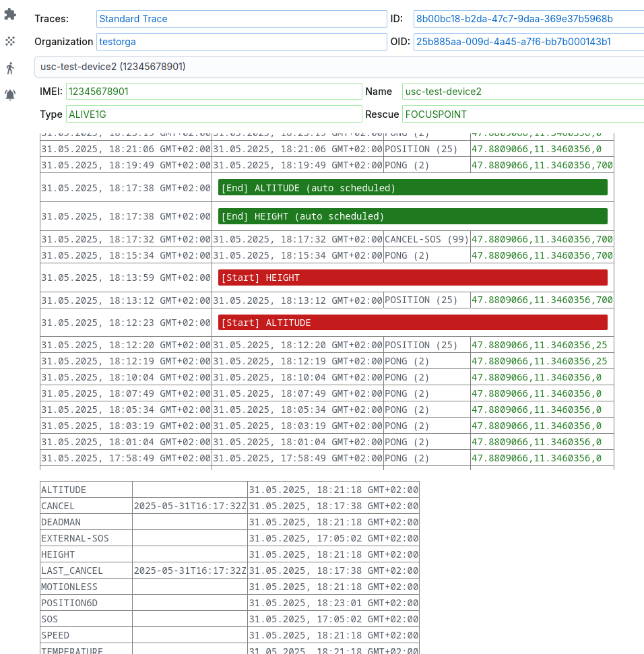Click the Organization field showing testorga
This screenshot has height=654, width=644.
(240, 42)
